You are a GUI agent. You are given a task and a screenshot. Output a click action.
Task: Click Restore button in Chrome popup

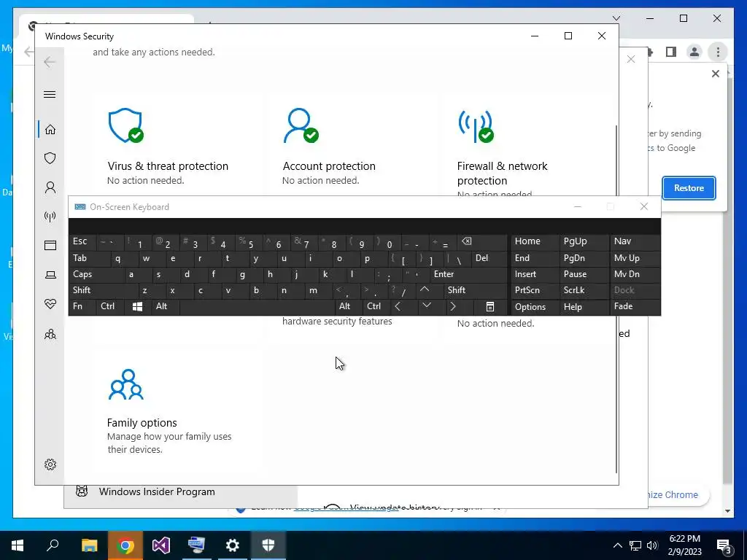pyautogui.click(x=689, y=188)
